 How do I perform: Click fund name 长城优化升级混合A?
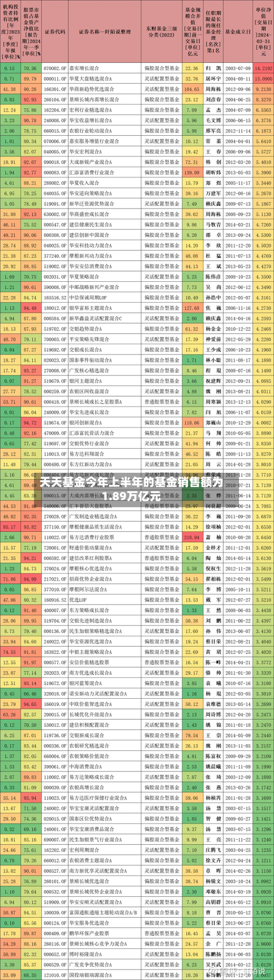pyautogui.click(x=90, y=715)
